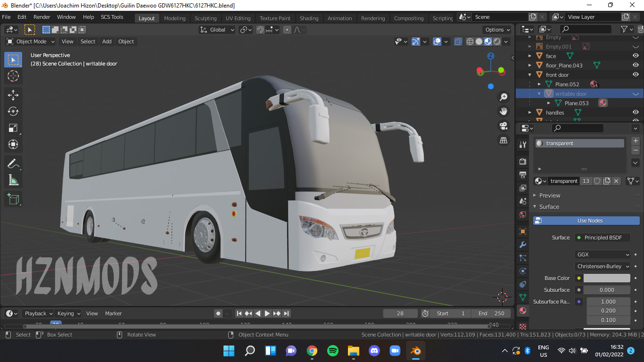The height and width of the screenshot is (362, 644).
Task: Open the Playback dropdown in timeline
Action: point(38,313)
